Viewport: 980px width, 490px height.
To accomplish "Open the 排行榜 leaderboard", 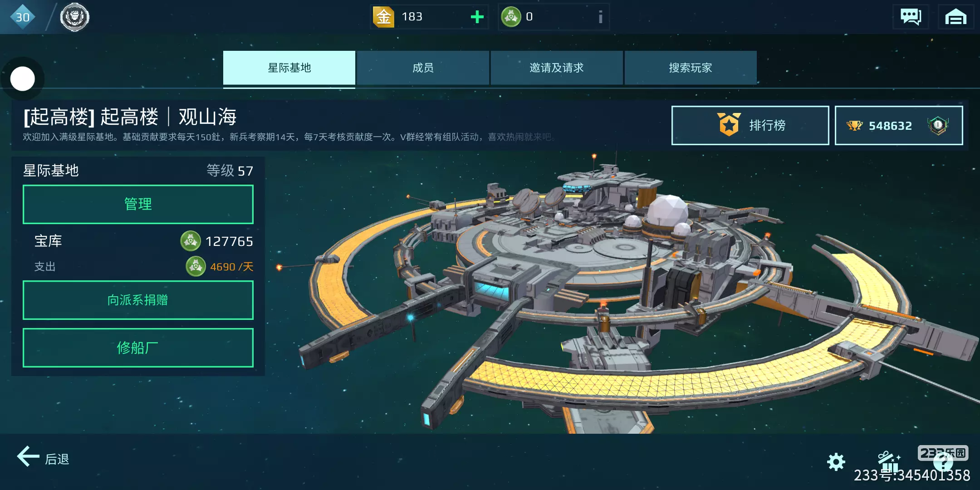I will [750, 125].
